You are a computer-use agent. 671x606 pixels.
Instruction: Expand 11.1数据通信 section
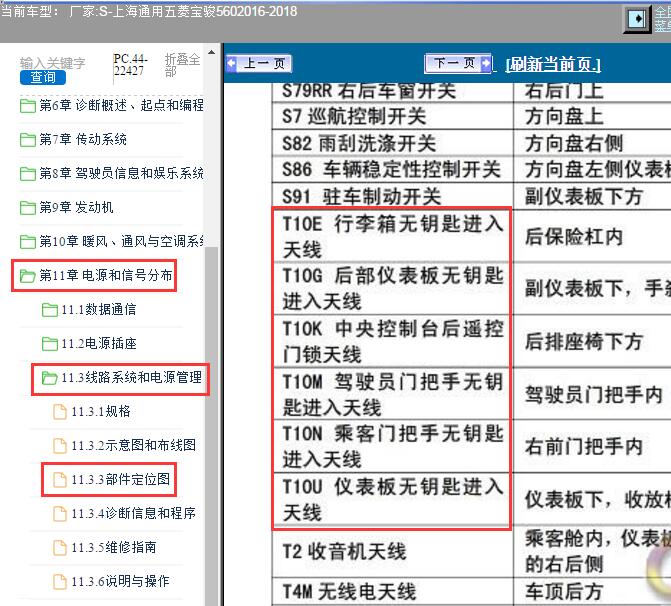98,309
